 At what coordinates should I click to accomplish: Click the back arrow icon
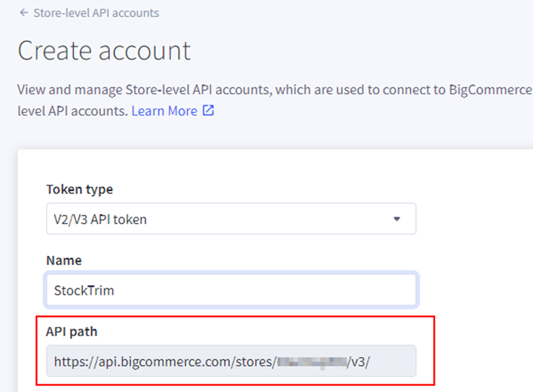[23, 13]
